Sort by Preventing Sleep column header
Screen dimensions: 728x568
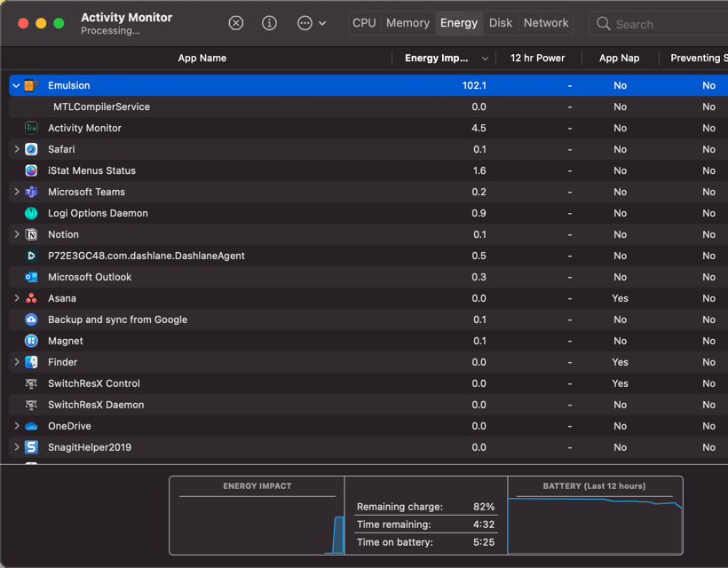pos(694,58)
